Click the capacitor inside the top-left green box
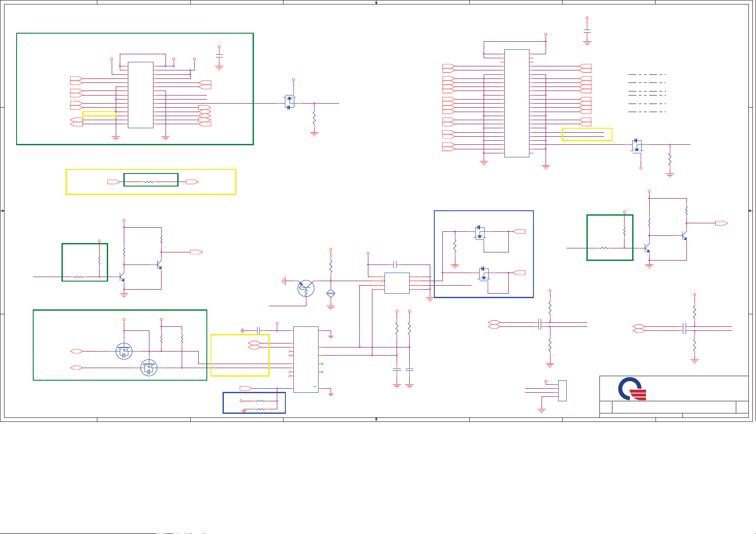Image resolution: width=756 pixels, height=534 pixels. 219,56
